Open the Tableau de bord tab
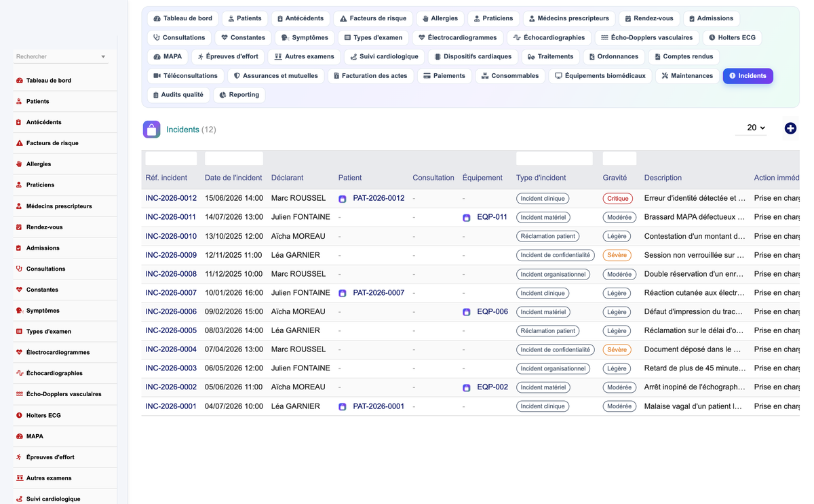The height and width of the screenshot is (504, 814). tap(182, 18)
